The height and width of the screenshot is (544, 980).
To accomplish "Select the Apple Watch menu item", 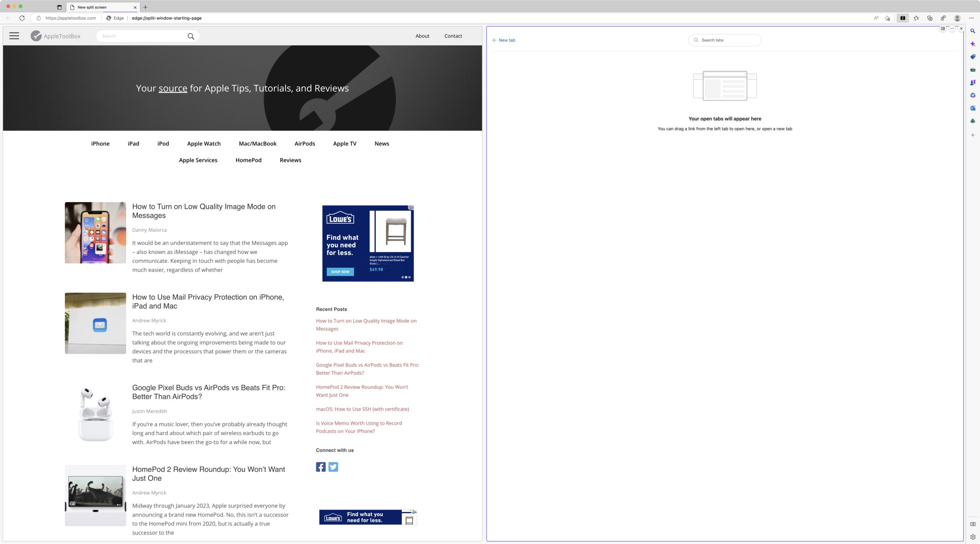I will [204, 144].
